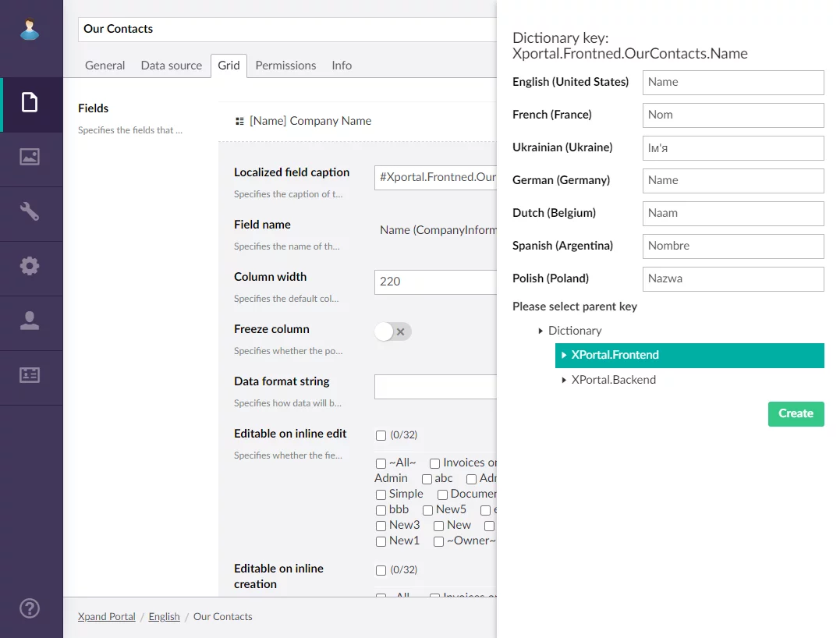Click the help question mark icon
This screenshot has height=638, width=840.
coord(30,608)
